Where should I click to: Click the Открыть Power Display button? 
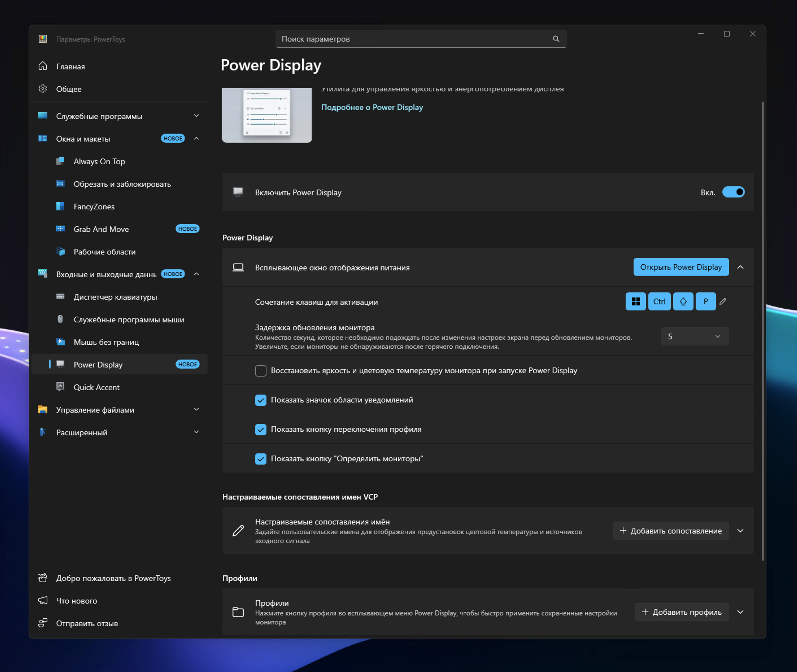(680, 267)
